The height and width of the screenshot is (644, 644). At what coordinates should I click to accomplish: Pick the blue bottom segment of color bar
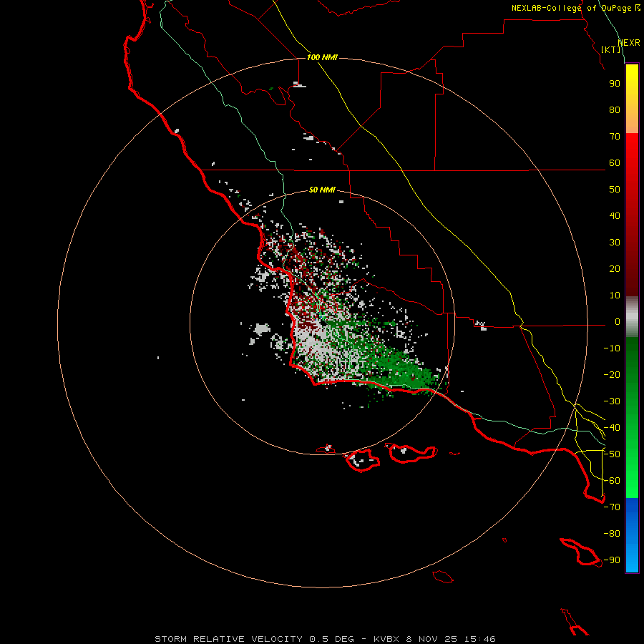(x=632, y=535)
